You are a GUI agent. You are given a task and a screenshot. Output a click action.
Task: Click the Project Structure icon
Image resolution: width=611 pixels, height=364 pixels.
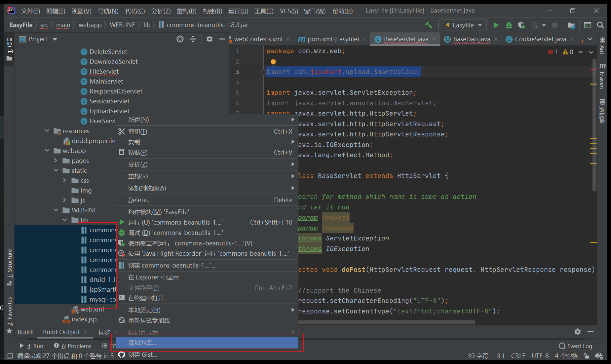point(571,25)
